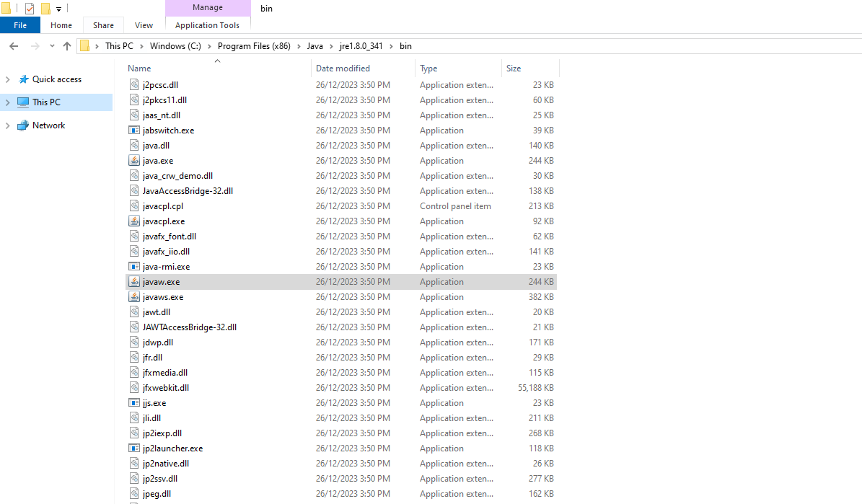Image resolution: width=862 pixels, height=504 pixels.
Task: Select Network in navigation pane
Action: [x=48, y=125]
